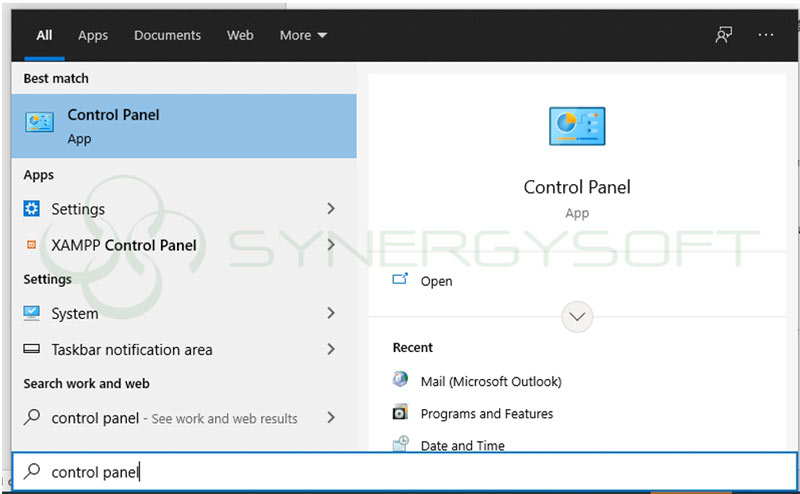Expand the Settings result arrow
Screen dimensions: 800x494
331,208
